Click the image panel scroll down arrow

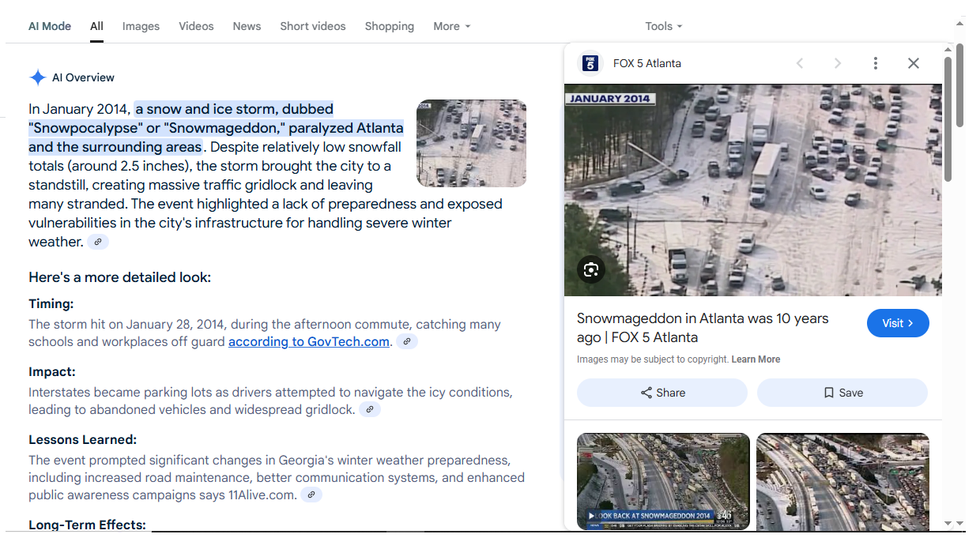(948, 523)
